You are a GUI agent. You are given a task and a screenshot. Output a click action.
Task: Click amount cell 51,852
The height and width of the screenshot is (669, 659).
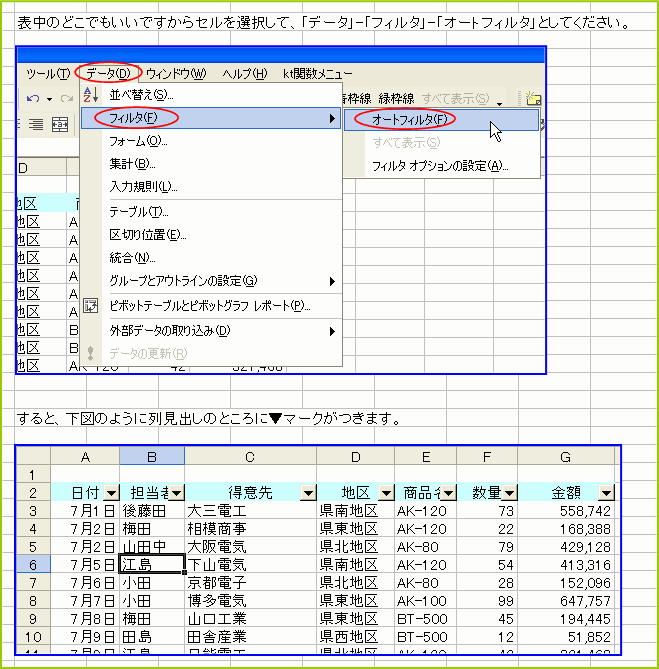566,637
